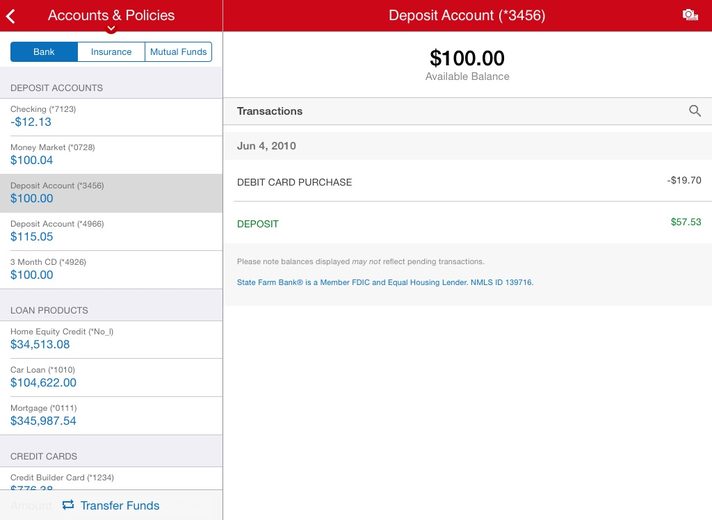The width and height of the screenshot is (712, 520).
Task: Go back using the left arrow
Action: (x=11, y=16)
